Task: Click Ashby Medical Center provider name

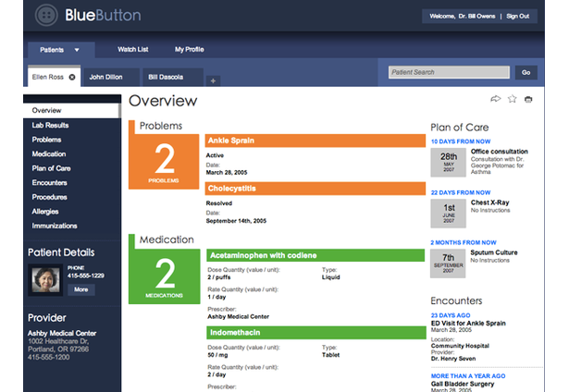Action: (x=62, y=333)
